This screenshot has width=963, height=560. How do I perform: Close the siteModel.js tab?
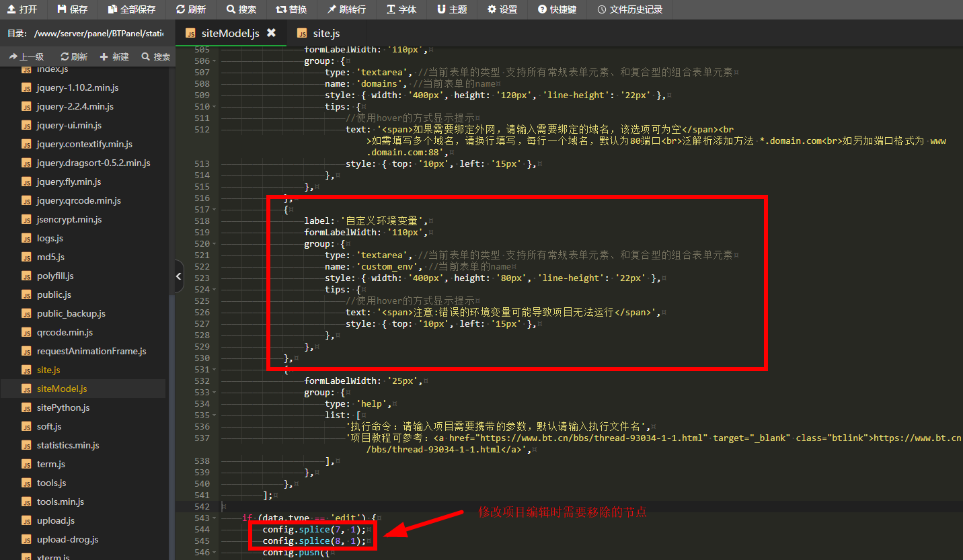tap(271, 33)
